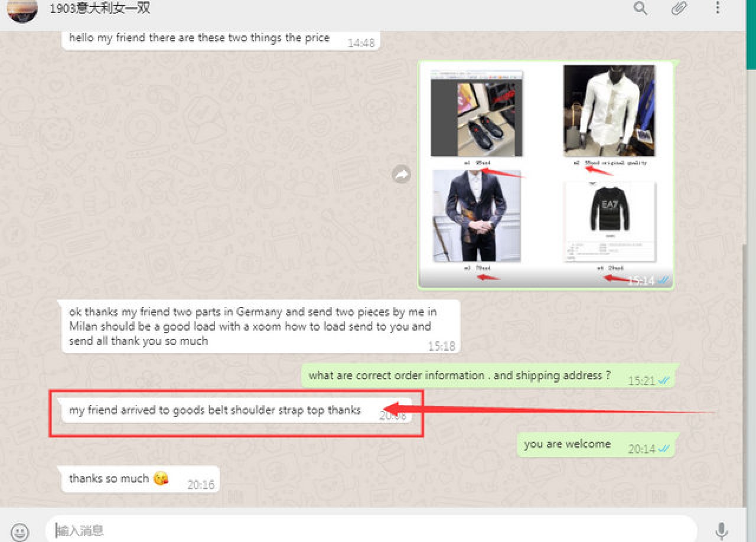This screenshot has width=756, height=542.
Task: Select the "you are welcome" sent message
Action: (x=567, y=444)
